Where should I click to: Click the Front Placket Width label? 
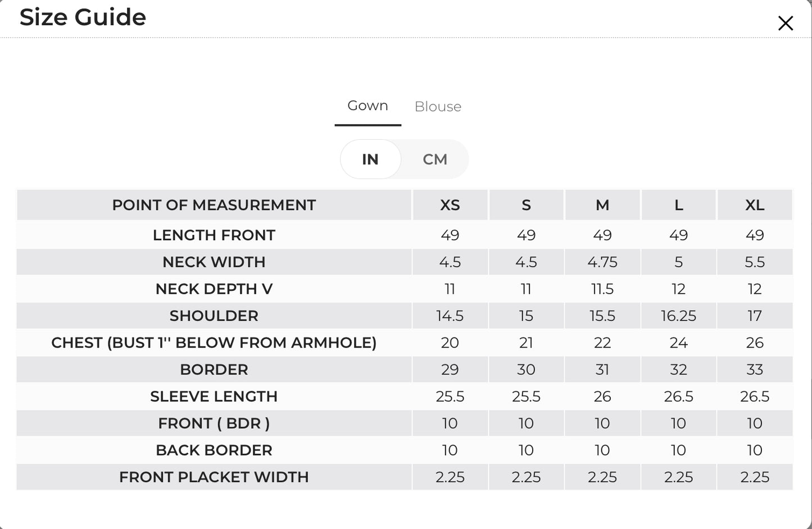tap(214, 477)
